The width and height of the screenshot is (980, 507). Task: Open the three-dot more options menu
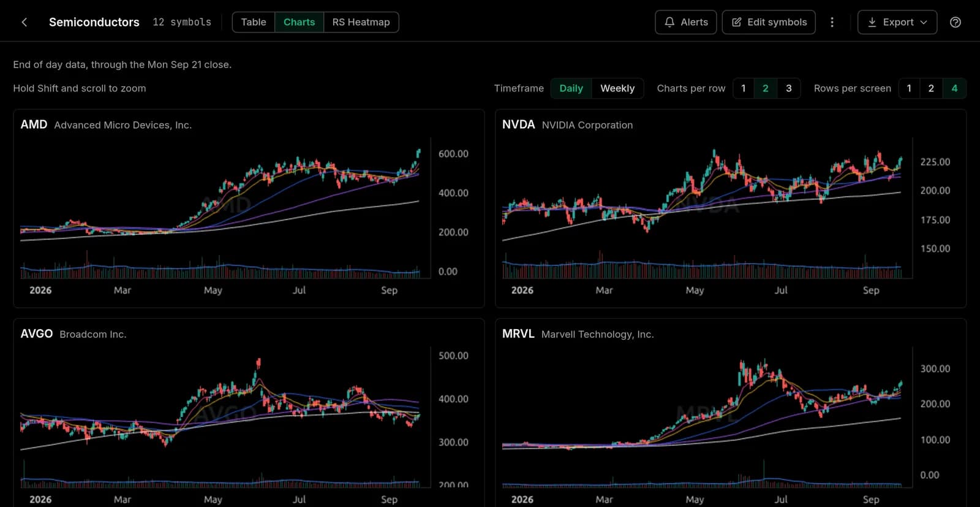pyautogui.click(x=832, y=22)
